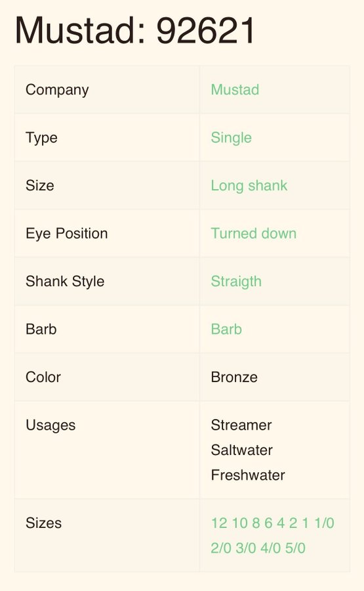The width and height of the screenshot is (364, 591).
Task: Click the Mustad: 92621 page heading
Action: click(136, 31)
